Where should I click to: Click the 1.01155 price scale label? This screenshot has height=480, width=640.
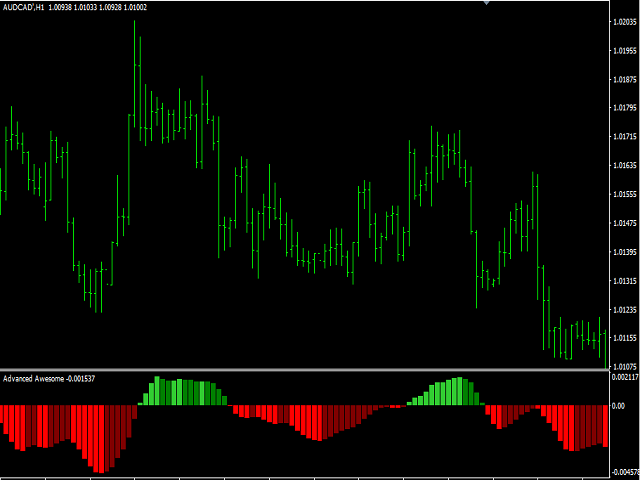(625, 338)
